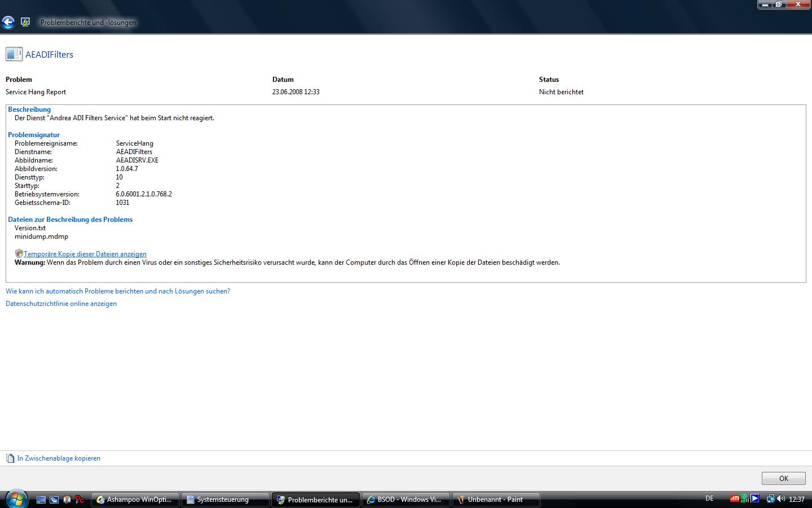Open the Windows Start orb

(x=16, y=499)
